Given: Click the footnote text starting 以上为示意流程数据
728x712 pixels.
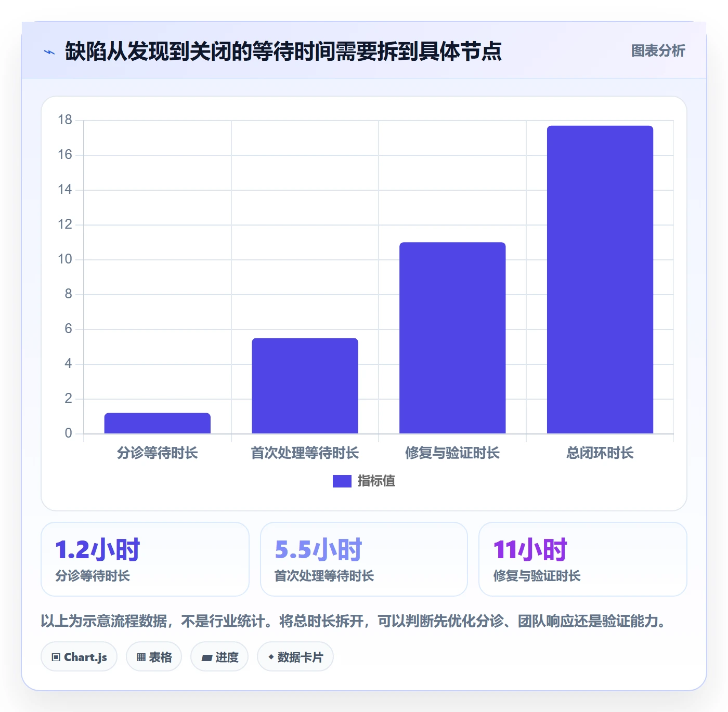Looking at the screenshot, I should 354,621.
